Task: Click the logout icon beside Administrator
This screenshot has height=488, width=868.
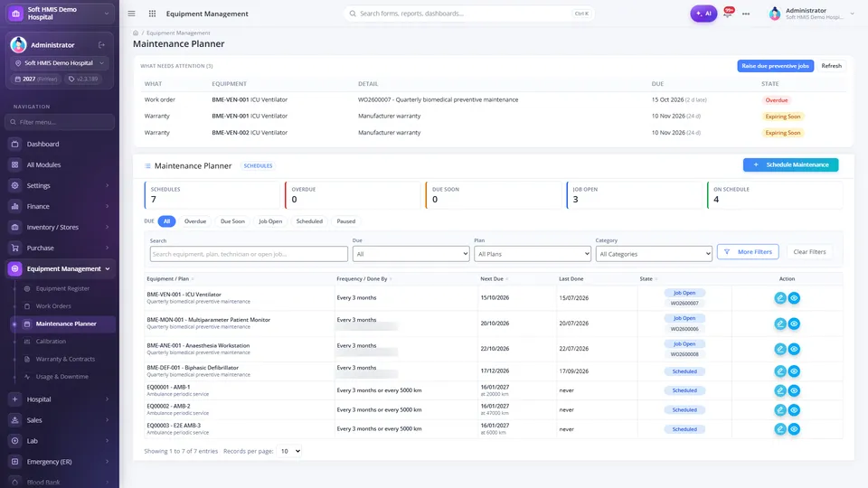Action: (102, 45)
